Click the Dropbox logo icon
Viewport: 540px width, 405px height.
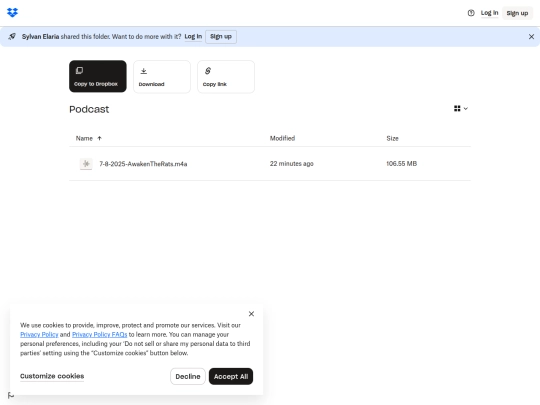coord(12,13)
